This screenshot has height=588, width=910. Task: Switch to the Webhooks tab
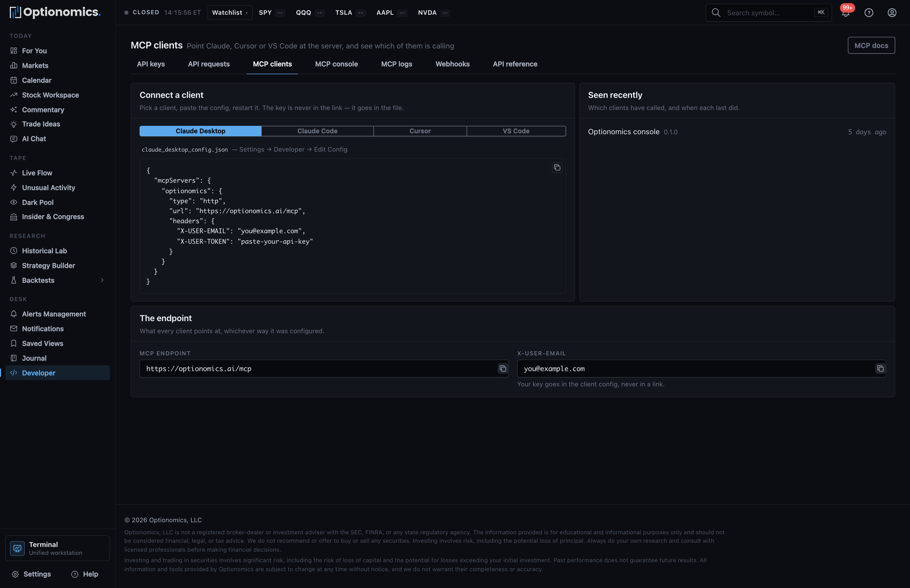point(453,64)
